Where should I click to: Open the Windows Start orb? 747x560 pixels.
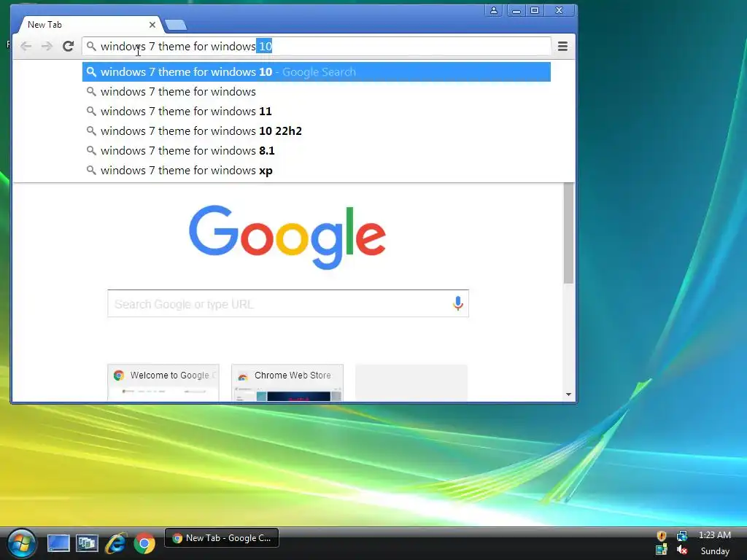pos(22,543)
